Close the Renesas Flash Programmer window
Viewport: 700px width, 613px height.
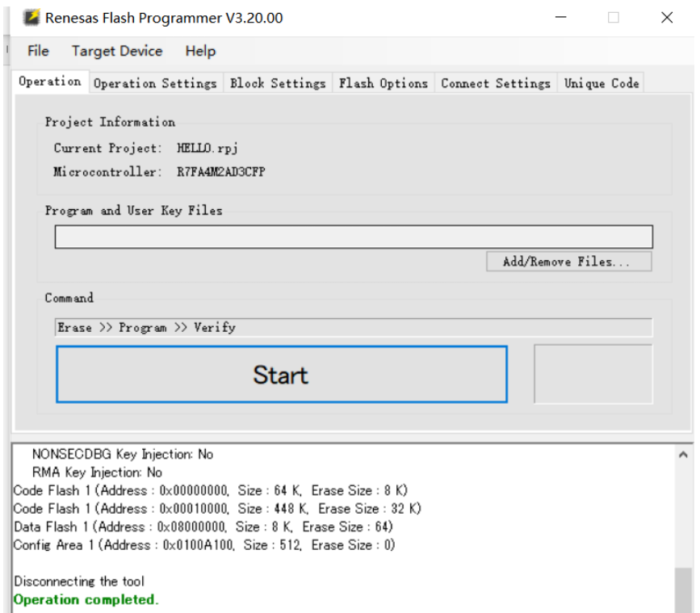(x=667, y=18)
